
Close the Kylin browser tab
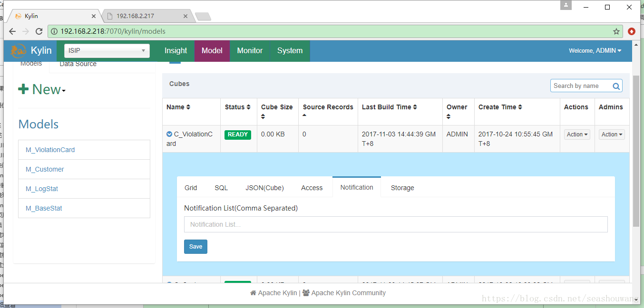[x=94, y=16]
